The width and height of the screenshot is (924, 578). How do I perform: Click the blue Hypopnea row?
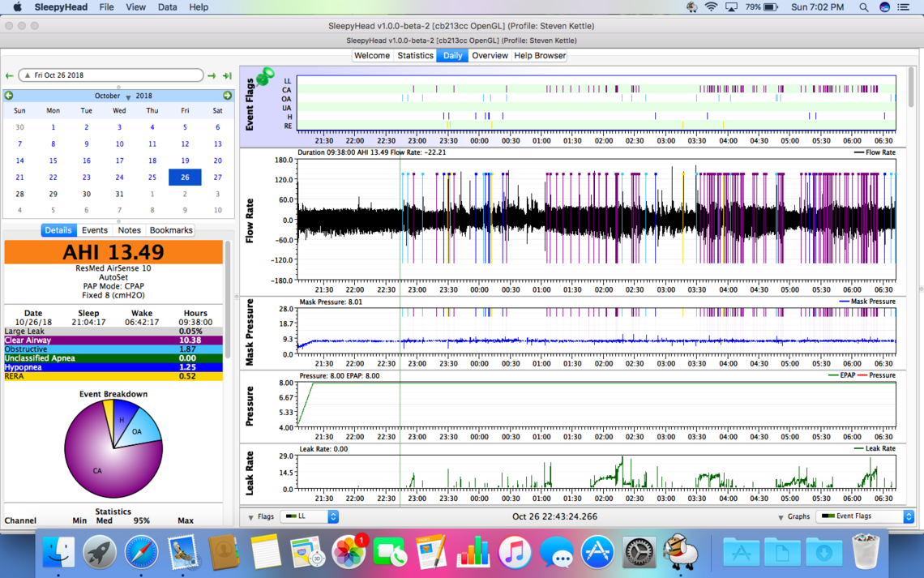(113, 367)
